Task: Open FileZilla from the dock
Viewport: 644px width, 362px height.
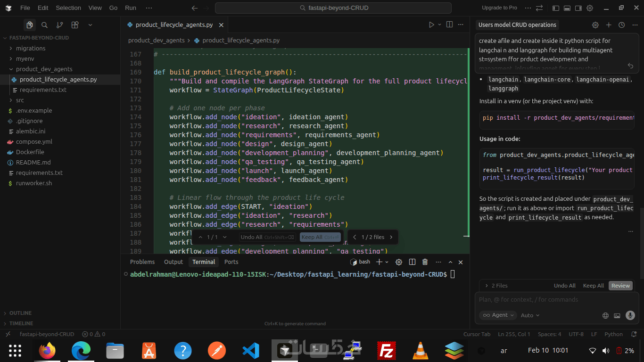Action: point(386,351)
